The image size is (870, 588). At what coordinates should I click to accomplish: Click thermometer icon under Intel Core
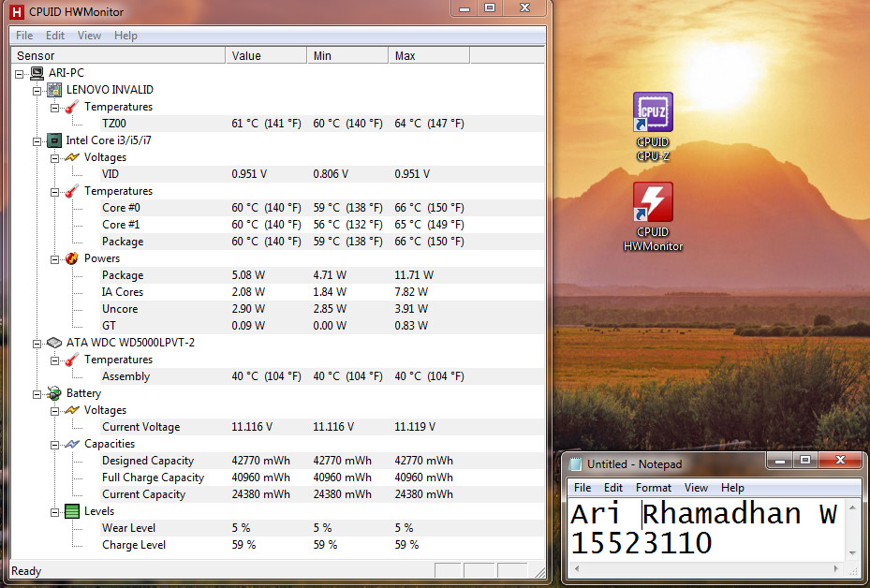tap(71, 191)
